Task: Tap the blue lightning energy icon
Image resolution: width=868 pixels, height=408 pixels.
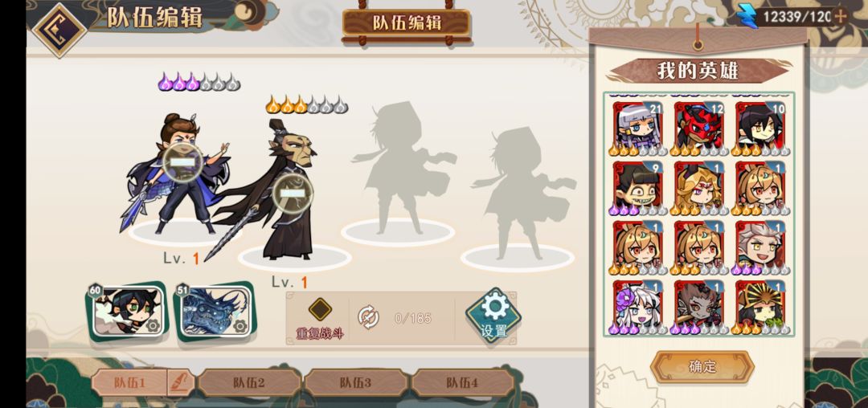Action: click(x=747, y=15)
